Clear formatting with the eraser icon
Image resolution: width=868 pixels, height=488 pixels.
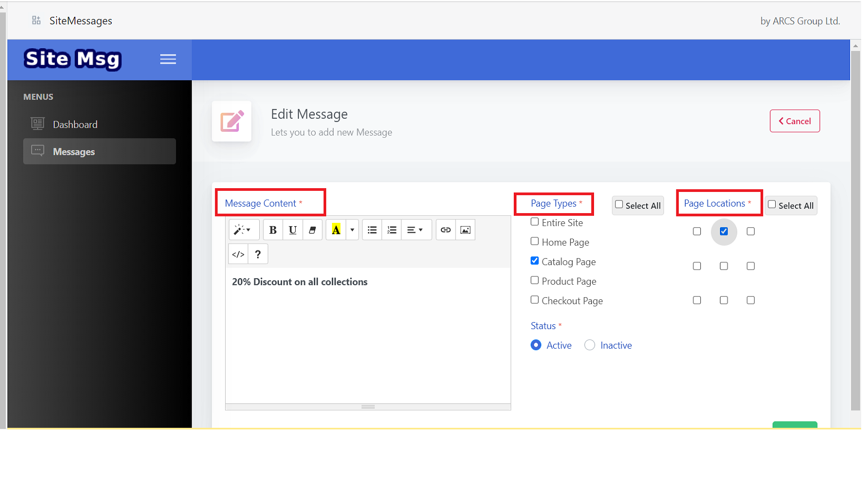tap(312, 229)
